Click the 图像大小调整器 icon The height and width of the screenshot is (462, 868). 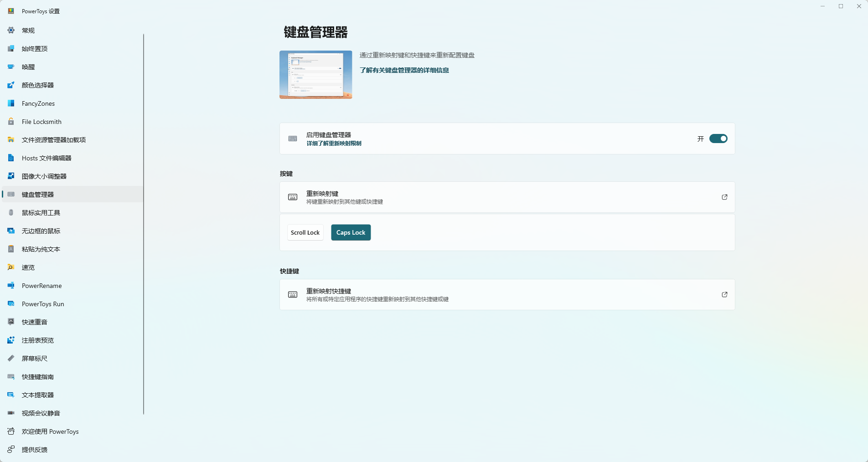click(x=11, y=176)
